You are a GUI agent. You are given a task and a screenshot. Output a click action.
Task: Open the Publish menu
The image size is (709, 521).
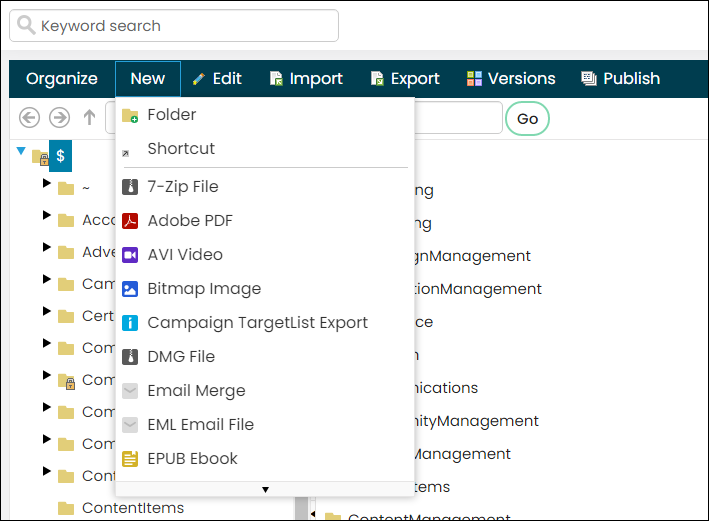click(620, 79)
